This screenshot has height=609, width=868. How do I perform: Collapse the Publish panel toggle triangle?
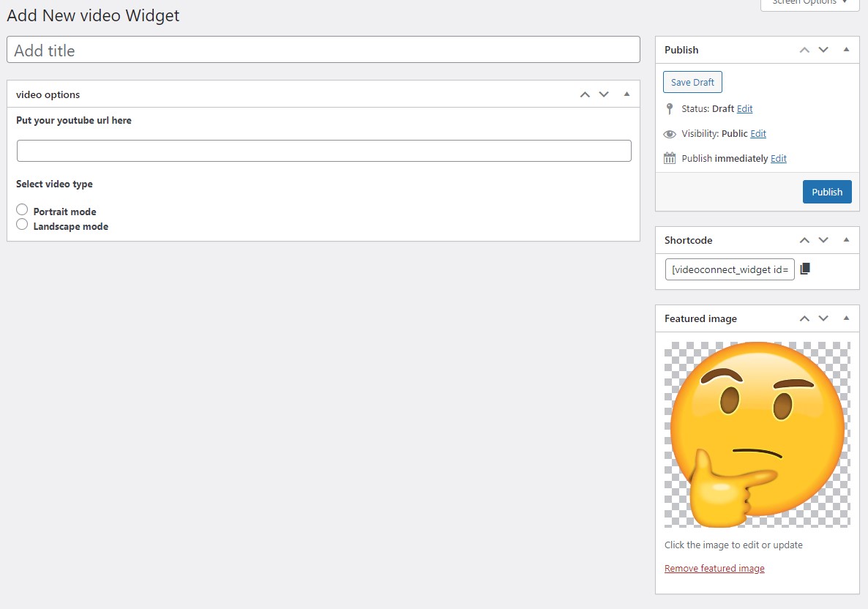pyautogui.click(x=846, y=49)
